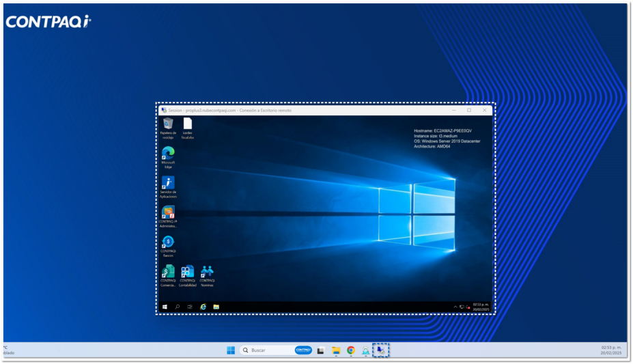Open Task View in remote taskbar
The height and width of the screenshot is (364, 633).
pos(190,307)
